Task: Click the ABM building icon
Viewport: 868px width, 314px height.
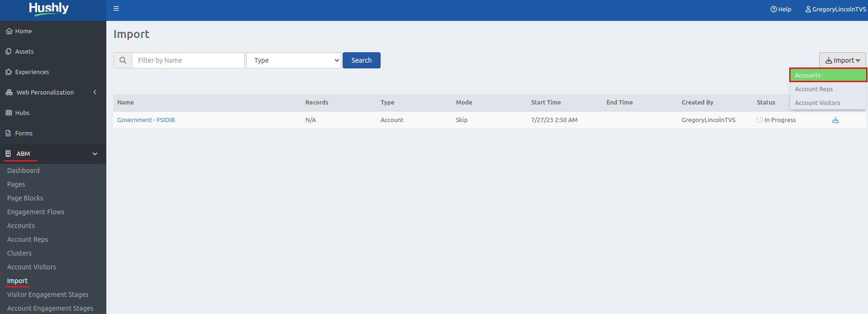Action: click(8, 153)
